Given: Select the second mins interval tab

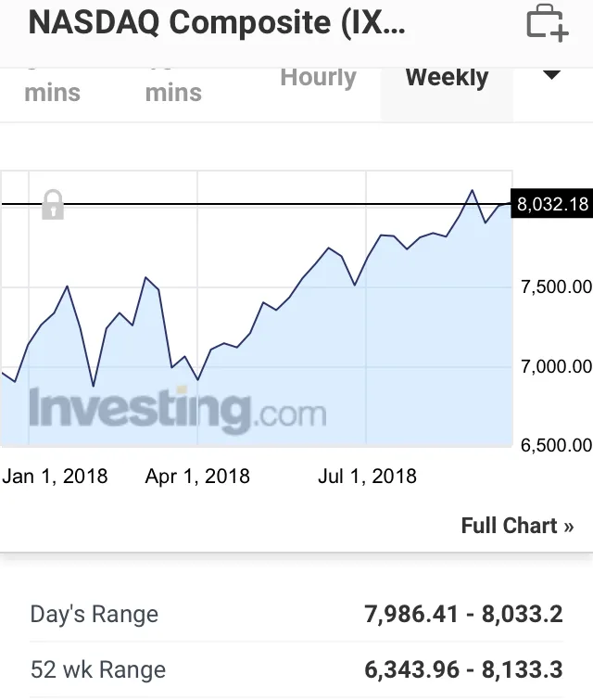Looking at the screenshot, I should [x=173, y=93].
